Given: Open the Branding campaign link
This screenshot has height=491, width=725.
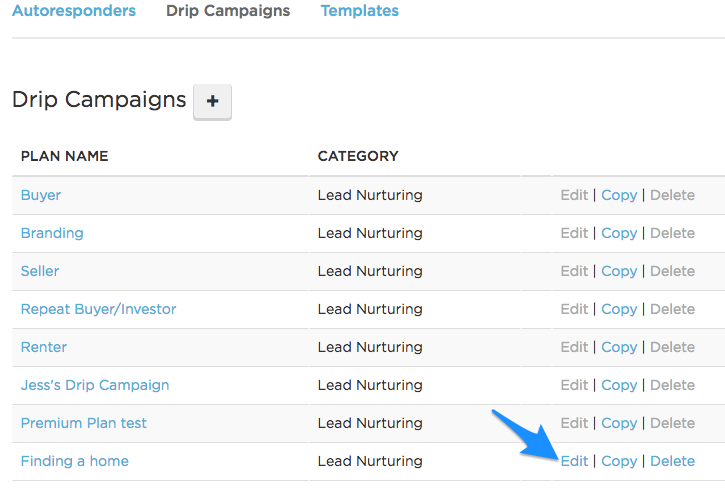Looking at the screenshot, I should click(x=52, y=233).
